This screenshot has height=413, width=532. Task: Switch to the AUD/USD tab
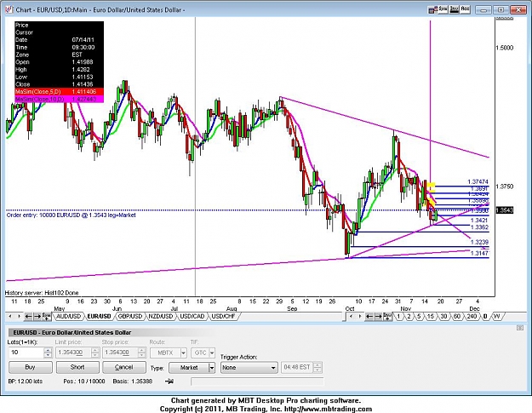(x=69, y=317)
